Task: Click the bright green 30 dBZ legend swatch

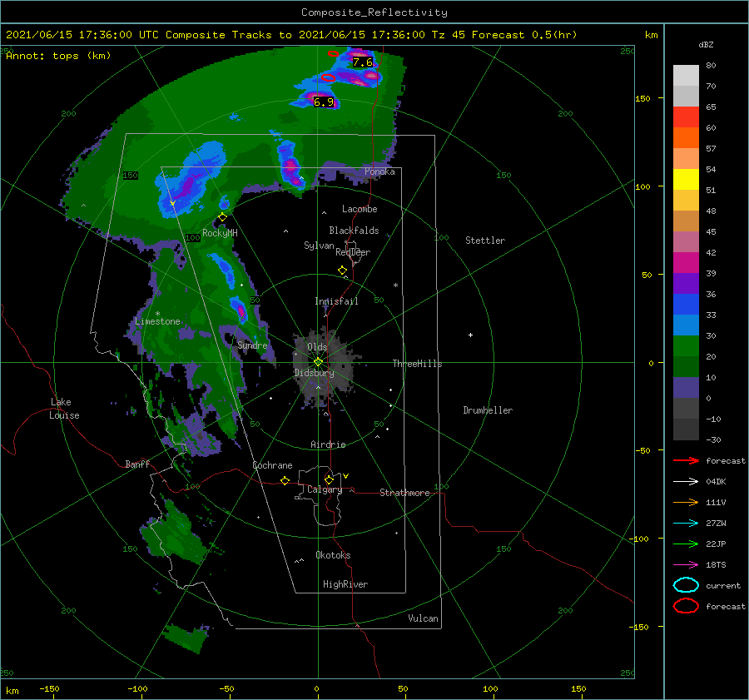Action: point(686,345)
